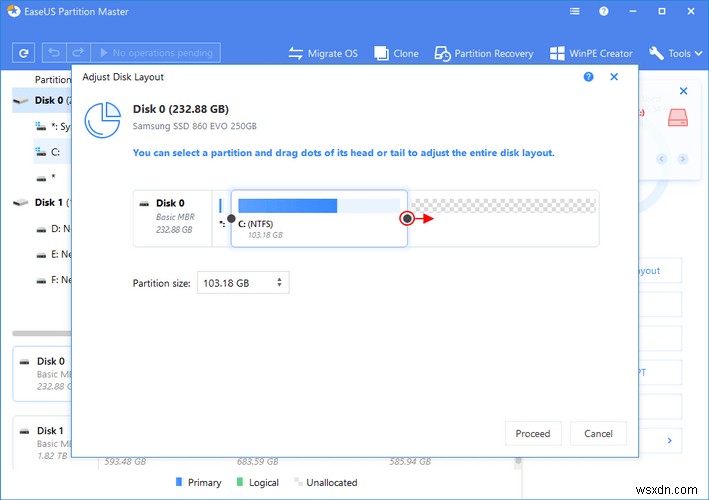Click the next arrow in right panel
The width and height of the screenshot is (709, 500).
683,159
